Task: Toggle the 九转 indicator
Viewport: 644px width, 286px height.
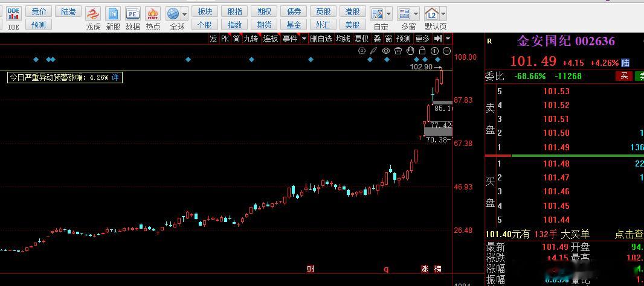Action: pos(251,39)
